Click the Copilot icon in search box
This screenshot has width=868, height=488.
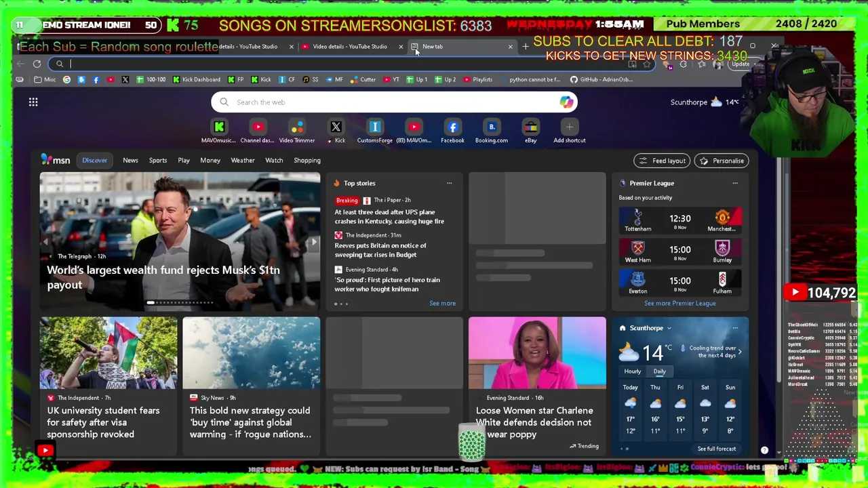(566, 102)
